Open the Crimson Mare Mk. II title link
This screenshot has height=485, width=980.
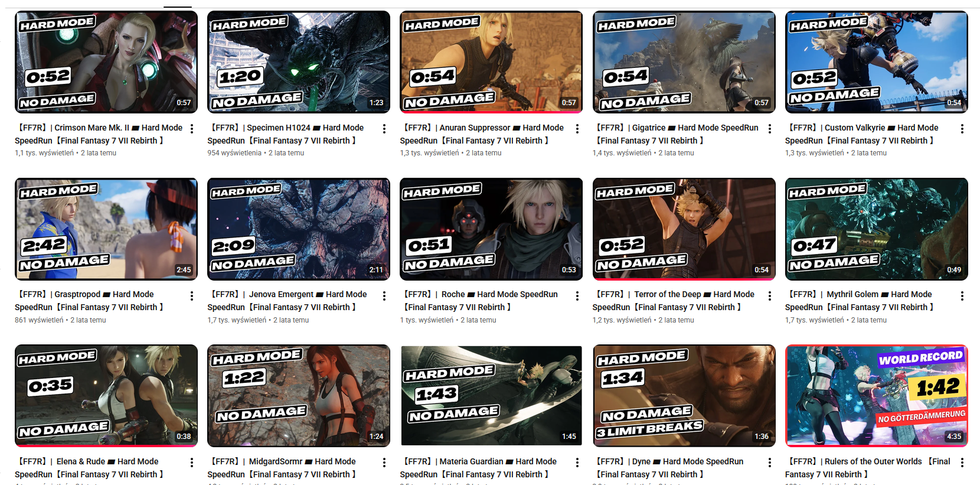pos(99,134)
